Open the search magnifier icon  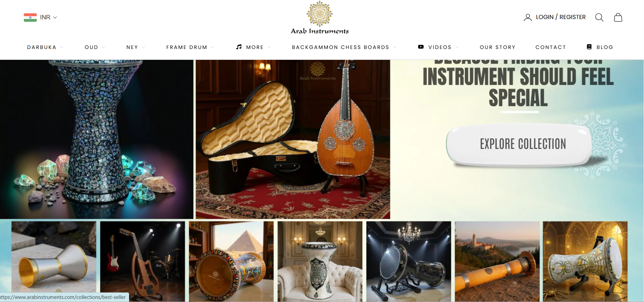coord(599,17)
